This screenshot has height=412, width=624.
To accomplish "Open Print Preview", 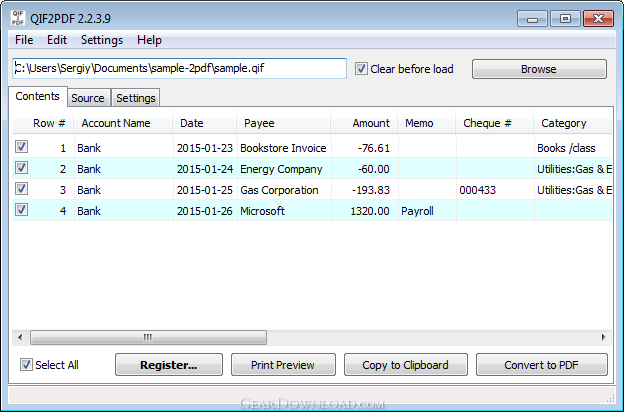I will coord(283,365).
